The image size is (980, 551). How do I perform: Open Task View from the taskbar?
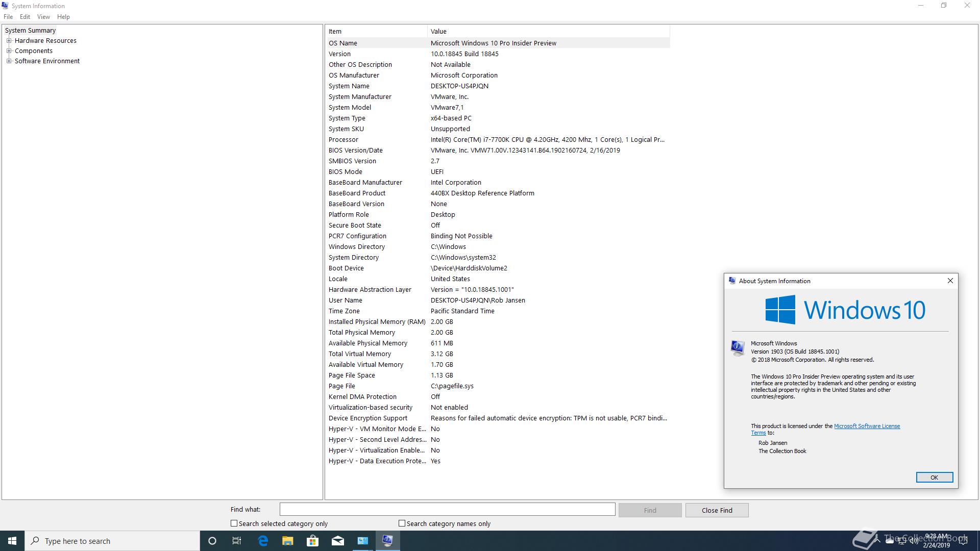[237, 541]
